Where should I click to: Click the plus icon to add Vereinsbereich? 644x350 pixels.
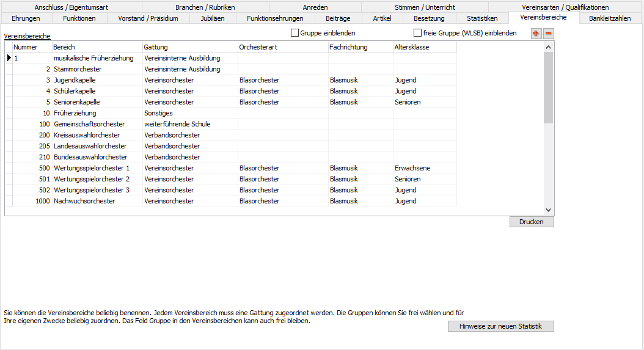(536, 34)
